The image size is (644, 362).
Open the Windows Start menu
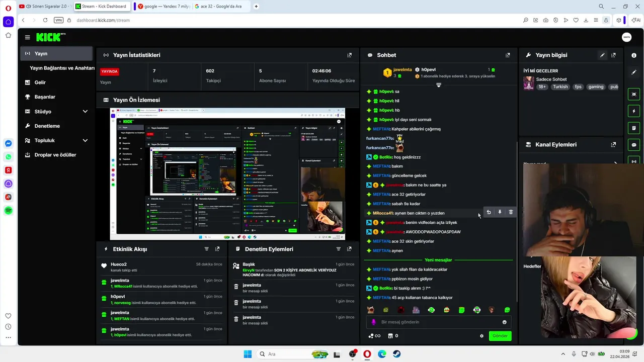[x=248, y=354]
